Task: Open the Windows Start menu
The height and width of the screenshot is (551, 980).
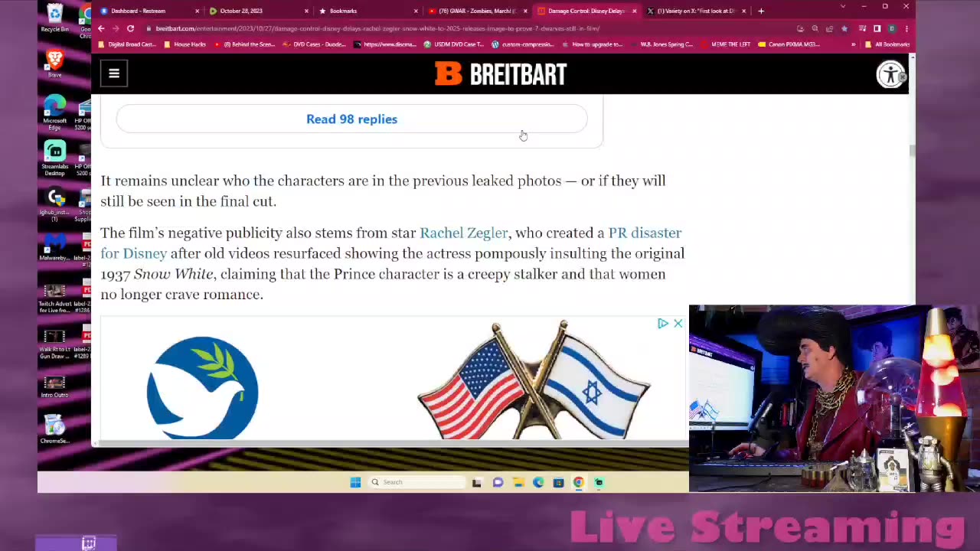Action: point(355,482)
